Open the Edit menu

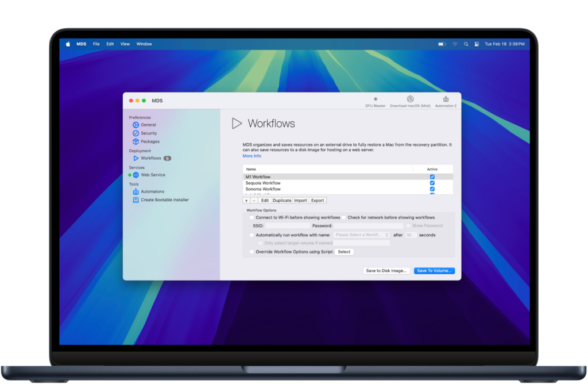pos(110,44)
